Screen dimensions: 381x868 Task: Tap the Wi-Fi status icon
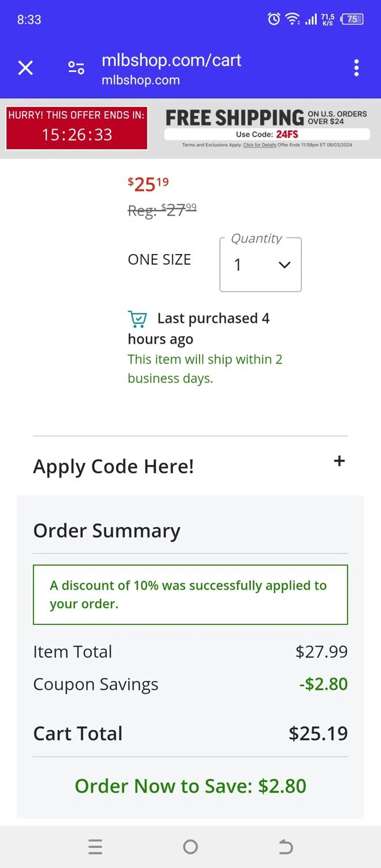point(293,19)
